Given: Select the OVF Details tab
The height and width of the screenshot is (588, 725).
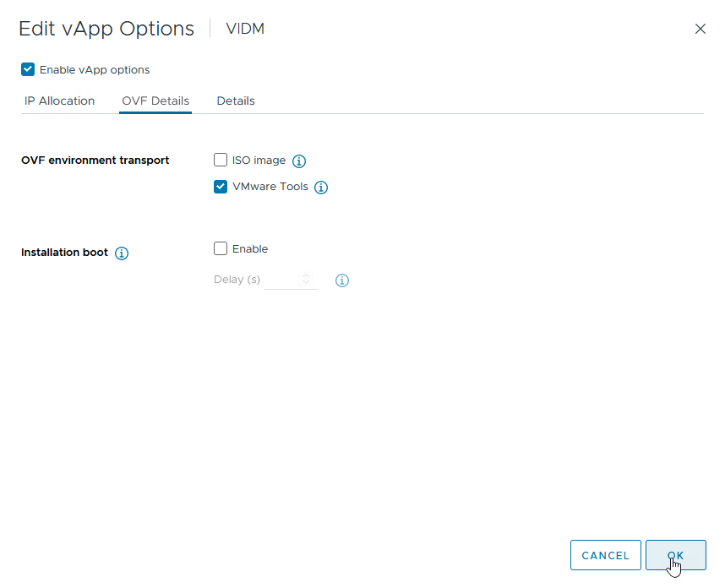Looking at the screenshot, I should pos(155,101).
